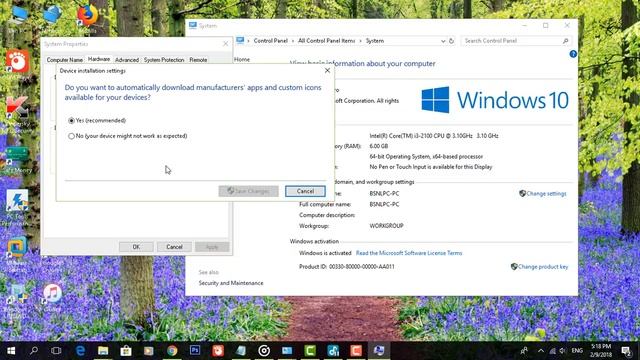This screenshot has width=640, height=360.
Task: Switch to the Advanced tab
Action: point(127,60)
